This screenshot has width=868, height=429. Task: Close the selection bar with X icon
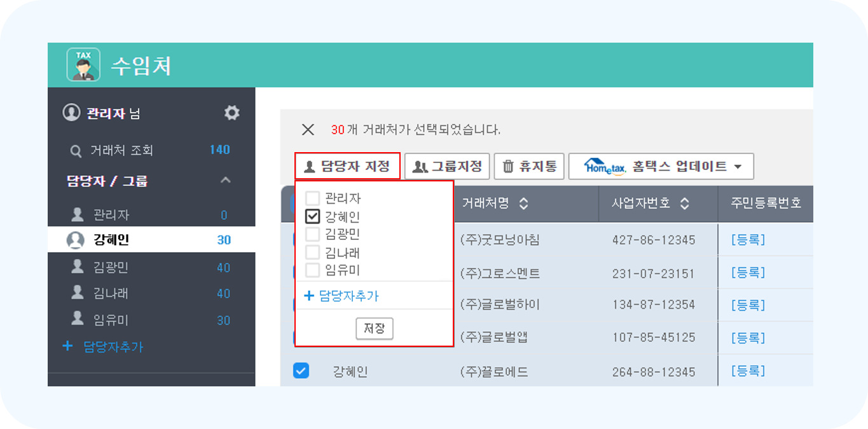click(x=308, y=130)
